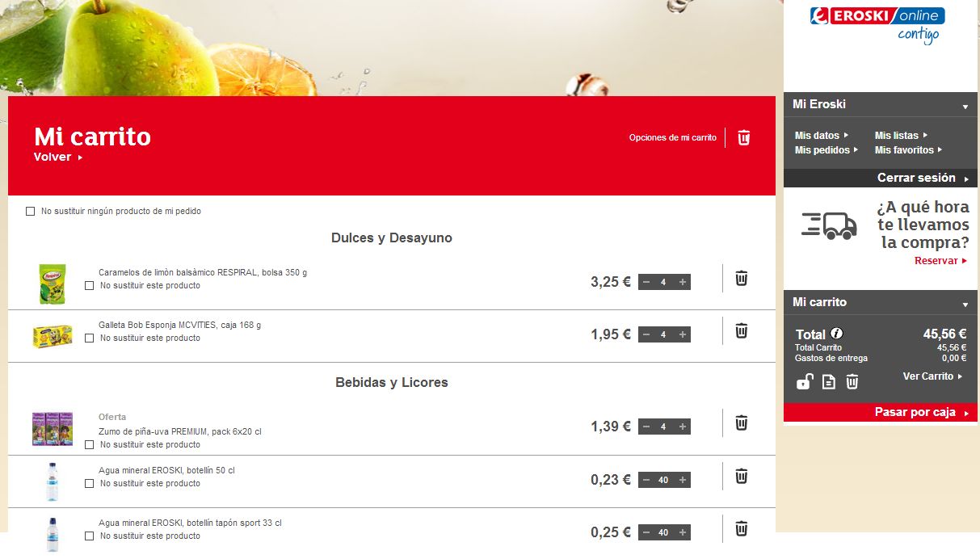Collapse the Mi Eroski panel arrow

[965, 107]
